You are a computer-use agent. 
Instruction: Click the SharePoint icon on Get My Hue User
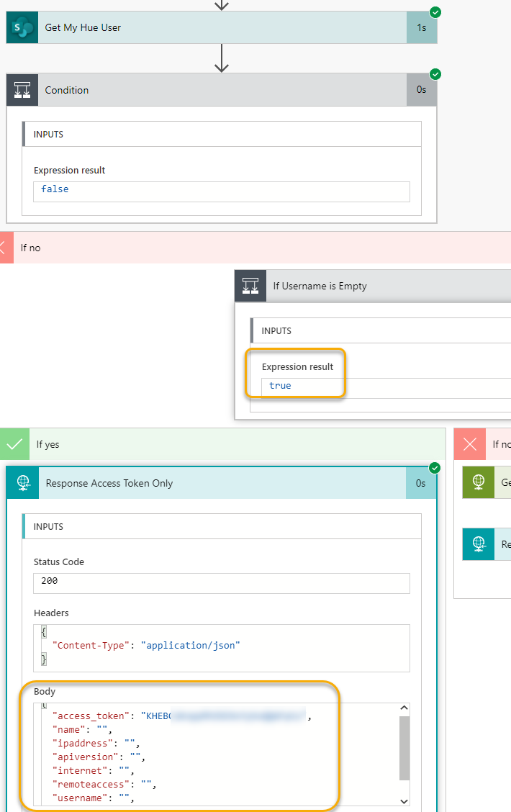coord(22,28)
